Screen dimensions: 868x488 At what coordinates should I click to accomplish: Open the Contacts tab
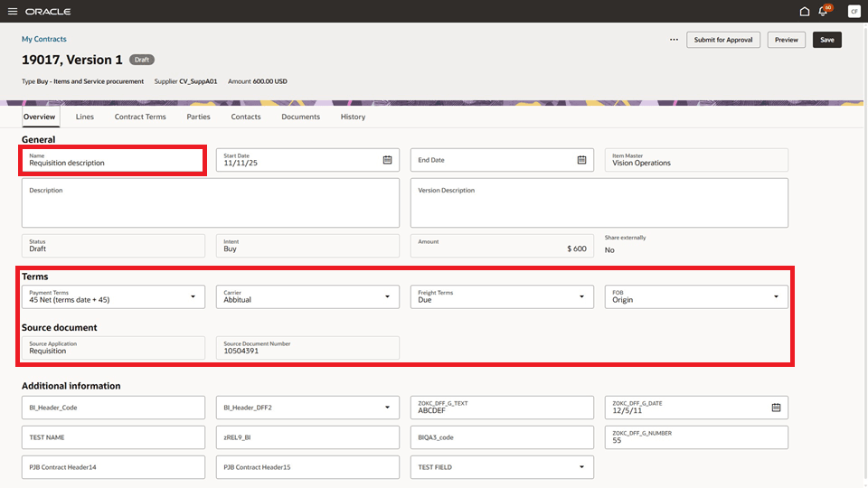point(246,117)
